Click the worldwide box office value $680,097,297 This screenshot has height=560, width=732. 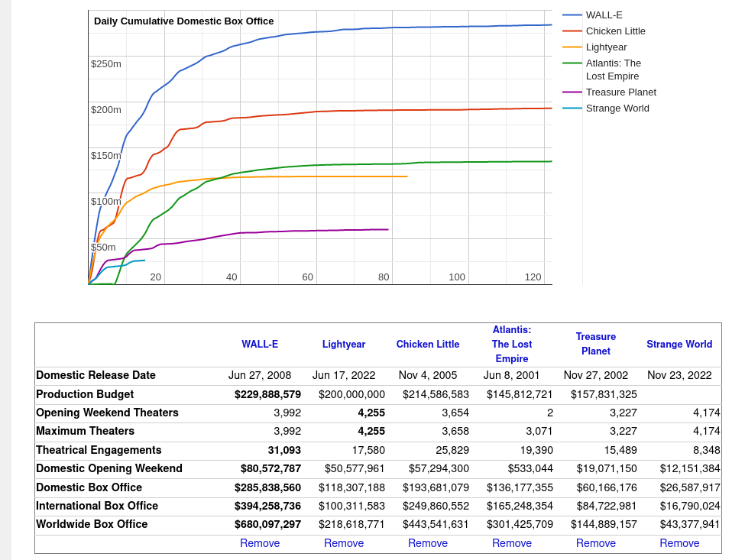(267, 524)
